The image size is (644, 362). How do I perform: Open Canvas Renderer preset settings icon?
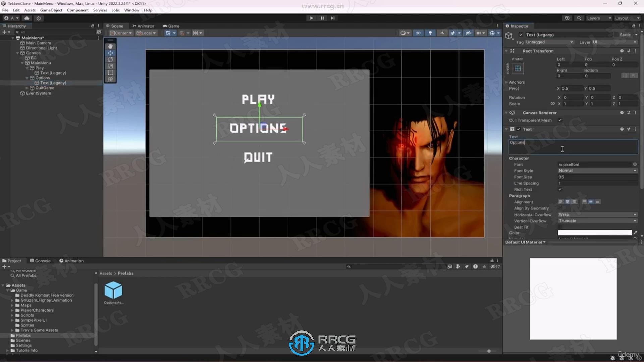pos(628,113)
